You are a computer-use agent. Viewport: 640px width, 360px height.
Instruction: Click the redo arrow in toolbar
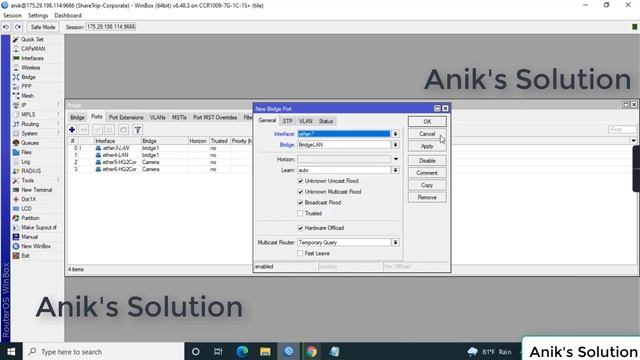(18, 27)
